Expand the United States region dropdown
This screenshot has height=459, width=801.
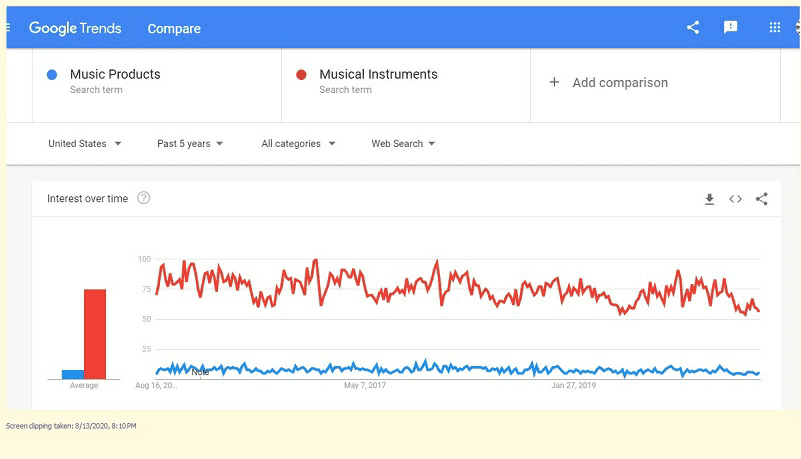(x=85, y=143)
